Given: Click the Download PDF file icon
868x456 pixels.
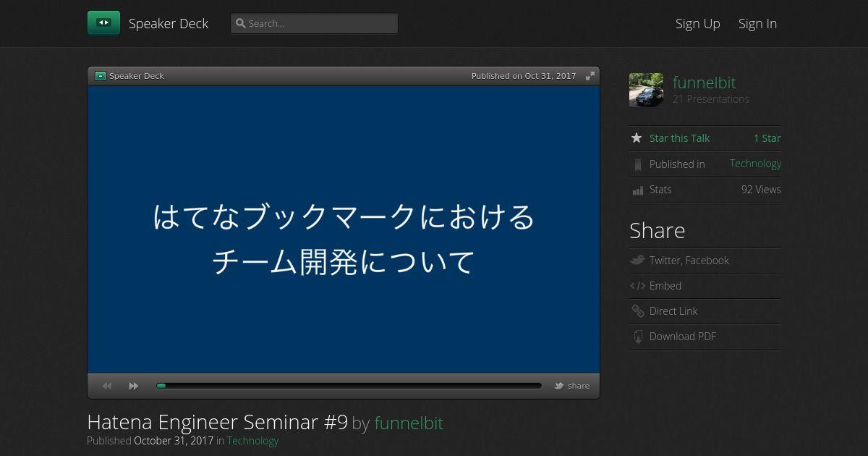Looking at the screenshot, I should point(637,337).
